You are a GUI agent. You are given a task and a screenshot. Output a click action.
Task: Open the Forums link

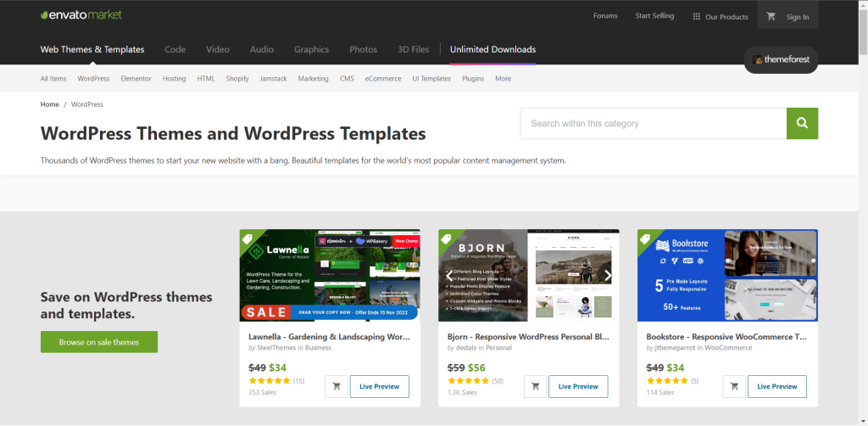[605, 16]
